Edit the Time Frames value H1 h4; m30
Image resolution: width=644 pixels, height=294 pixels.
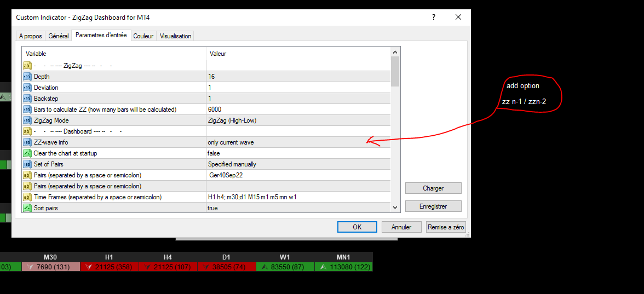pos(298,197)
